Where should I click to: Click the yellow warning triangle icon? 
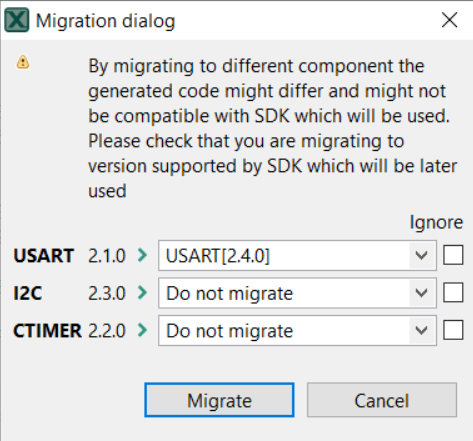tap(23, 62)
